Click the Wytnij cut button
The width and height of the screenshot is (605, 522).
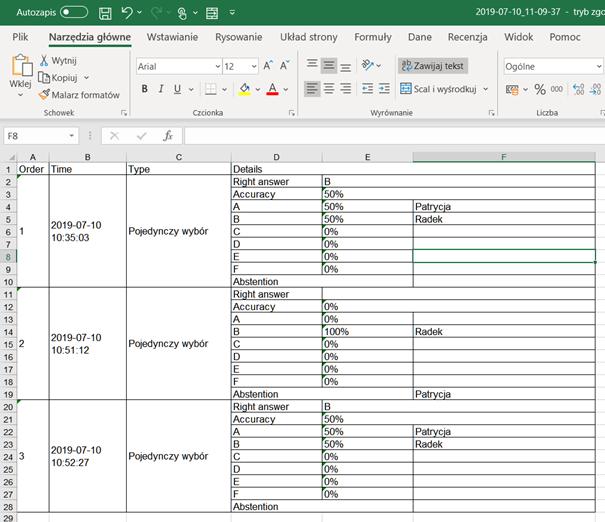pos(59,61)
